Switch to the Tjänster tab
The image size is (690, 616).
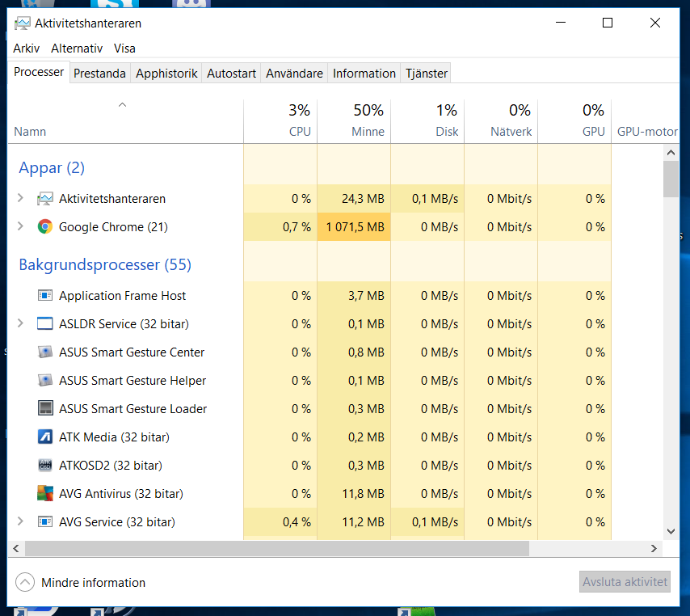tap(427, 73)
